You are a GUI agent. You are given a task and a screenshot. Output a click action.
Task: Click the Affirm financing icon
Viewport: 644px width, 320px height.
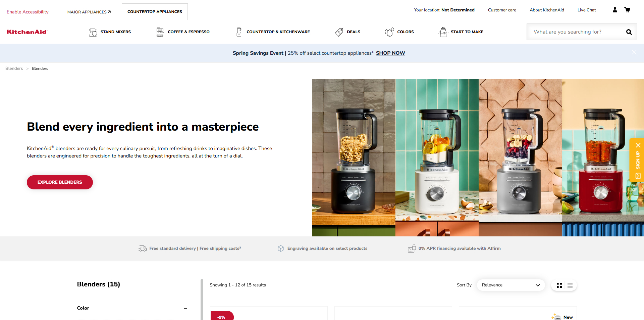pos(412,248)
